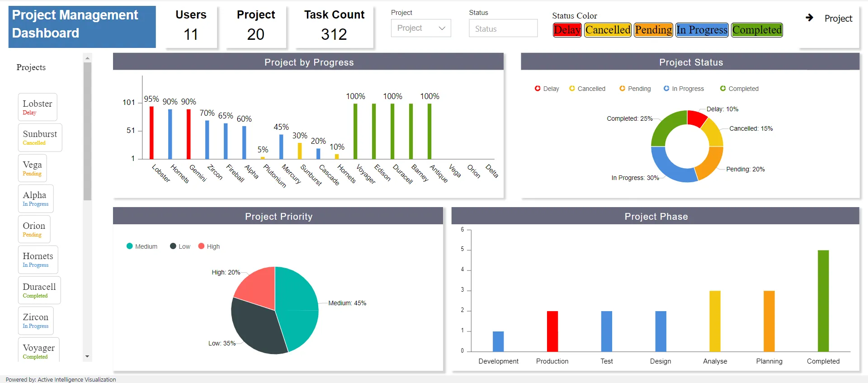Select the Sunburst cancelled project card
Screen dimensions: 868x383
(40, 137)
